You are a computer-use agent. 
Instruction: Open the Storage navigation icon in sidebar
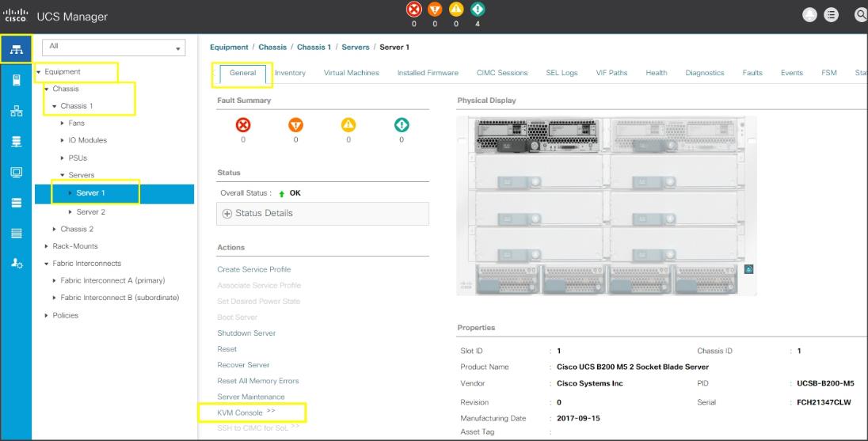16,203
